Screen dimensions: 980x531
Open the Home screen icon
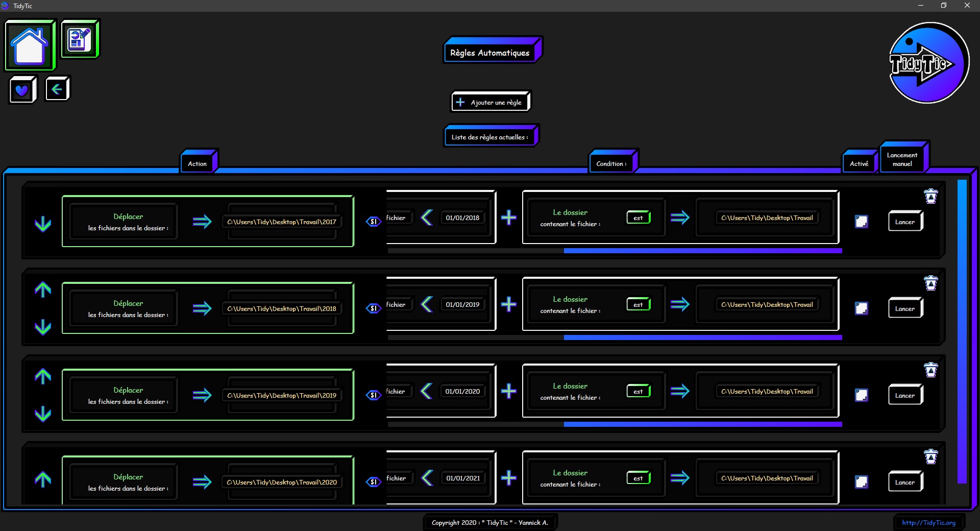coord(30,45)
